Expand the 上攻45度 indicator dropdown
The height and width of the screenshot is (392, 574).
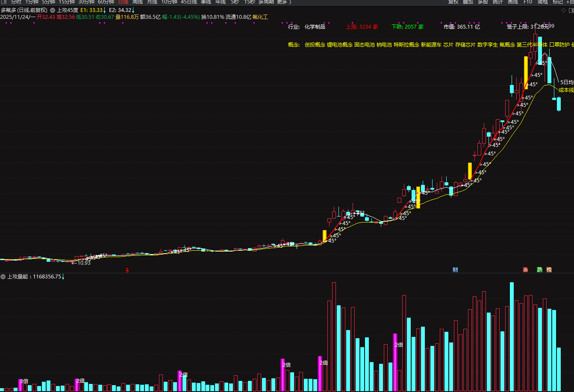coord(53,10)
